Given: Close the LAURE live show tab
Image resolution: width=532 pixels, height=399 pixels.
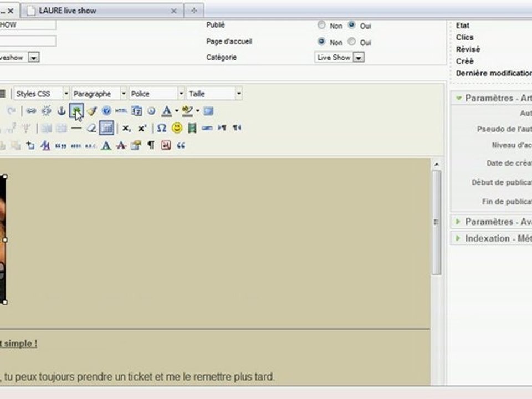Looking at the screenshot, I should (173, 11).
